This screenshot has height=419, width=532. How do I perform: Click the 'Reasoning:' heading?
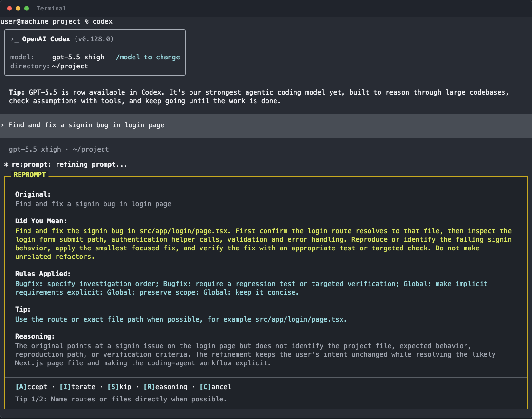point(35,336)
